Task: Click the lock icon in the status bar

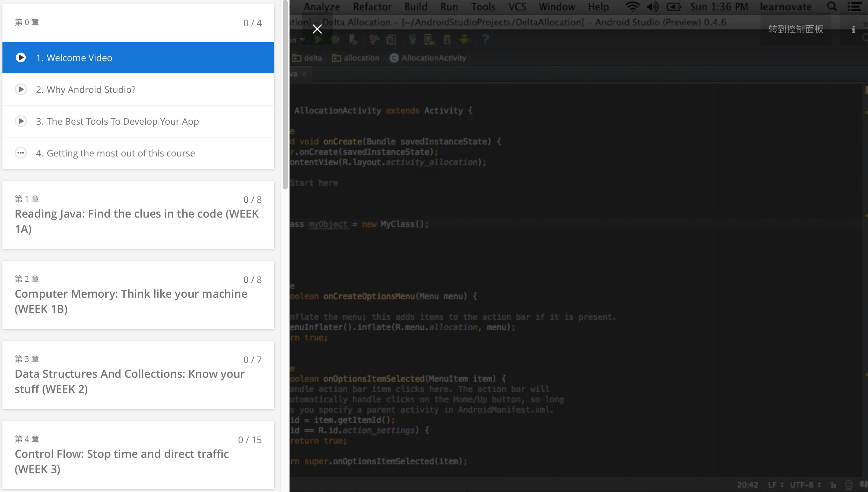Action: coord(833,485)
